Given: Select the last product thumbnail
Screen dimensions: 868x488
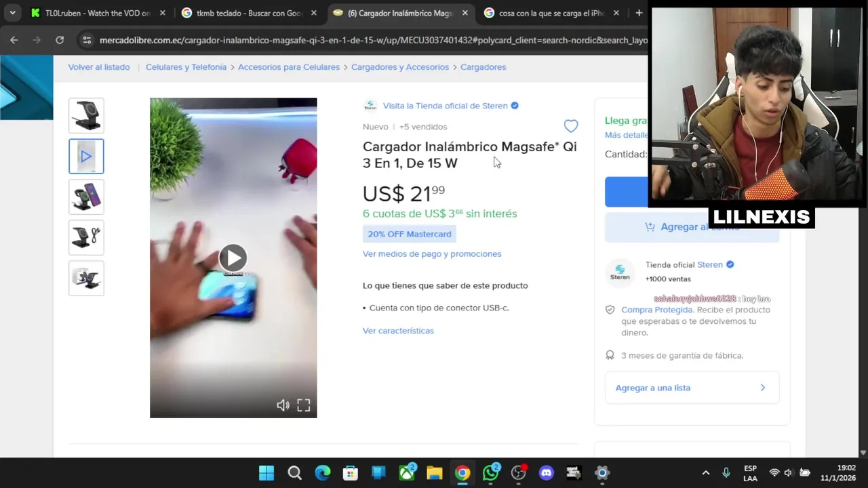Looking at the screenshot, I should [86, 279].
